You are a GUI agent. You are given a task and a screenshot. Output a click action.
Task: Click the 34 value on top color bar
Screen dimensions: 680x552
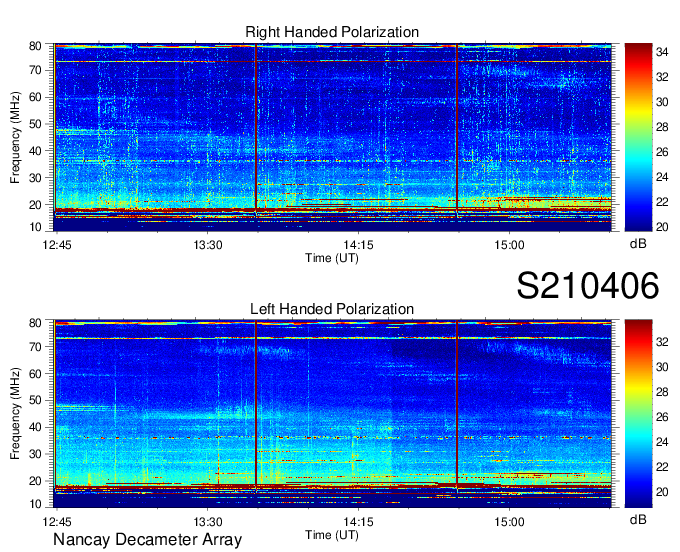[662, 52]
